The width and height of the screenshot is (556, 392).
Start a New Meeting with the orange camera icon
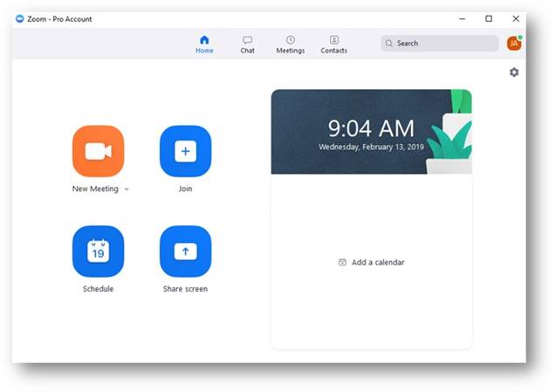coord(98,151)
